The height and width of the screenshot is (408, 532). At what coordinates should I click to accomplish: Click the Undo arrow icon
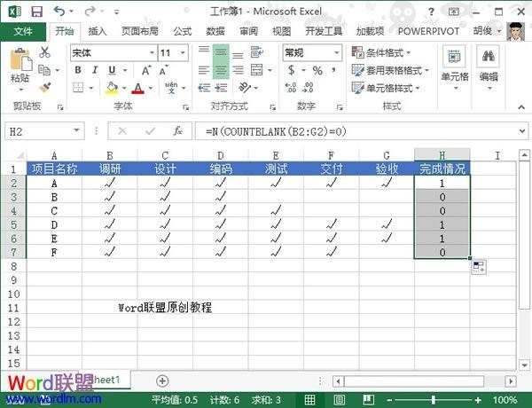point(59,12)
